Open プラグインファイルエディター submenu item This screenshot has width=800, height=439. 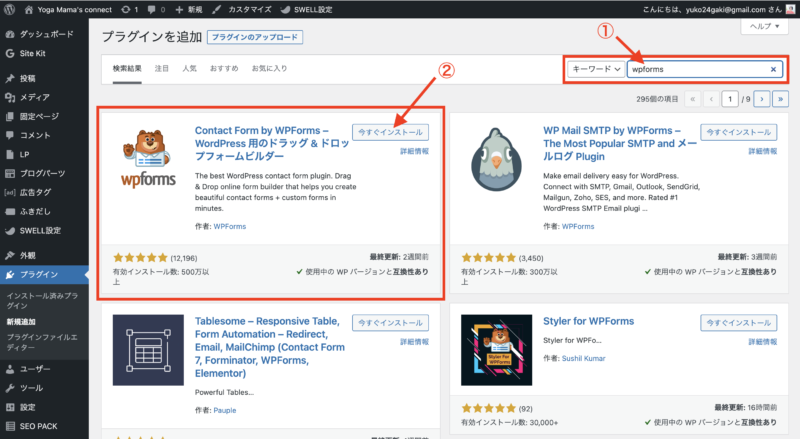coord(42,342)
